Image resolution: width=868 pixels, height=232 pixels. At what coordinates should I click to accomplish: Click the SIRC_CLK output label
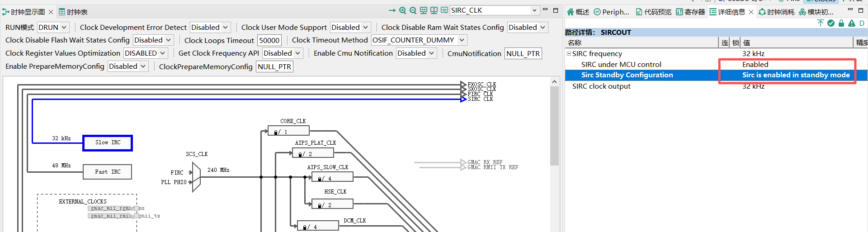click(480, 99)
